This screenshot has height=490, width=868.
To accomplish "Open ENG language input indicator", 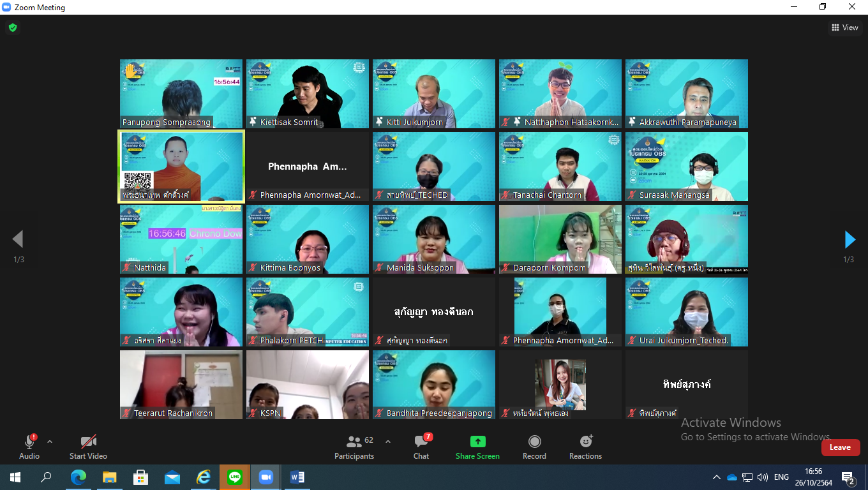I will coord(781,477).
